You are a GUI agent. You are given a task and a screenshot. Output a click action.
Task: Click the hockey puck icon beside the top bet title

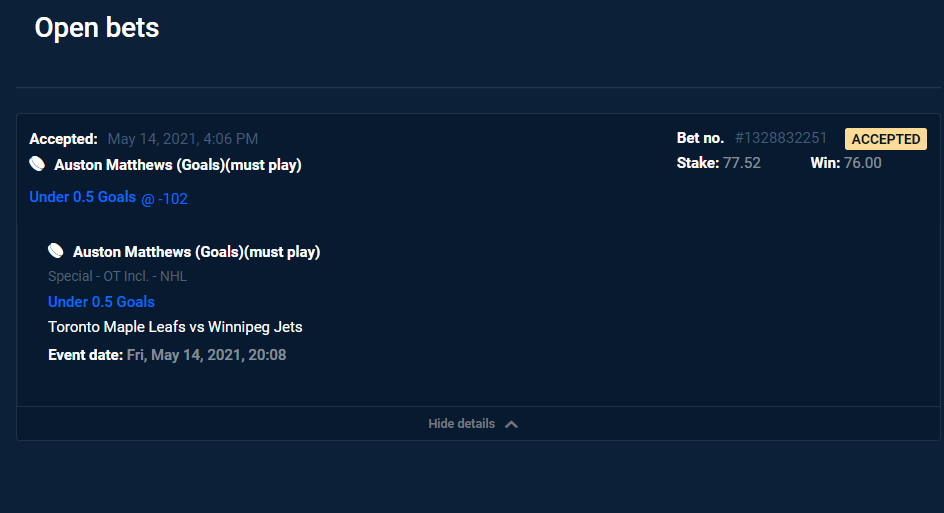pyautogui.click(x=37, y=164)
